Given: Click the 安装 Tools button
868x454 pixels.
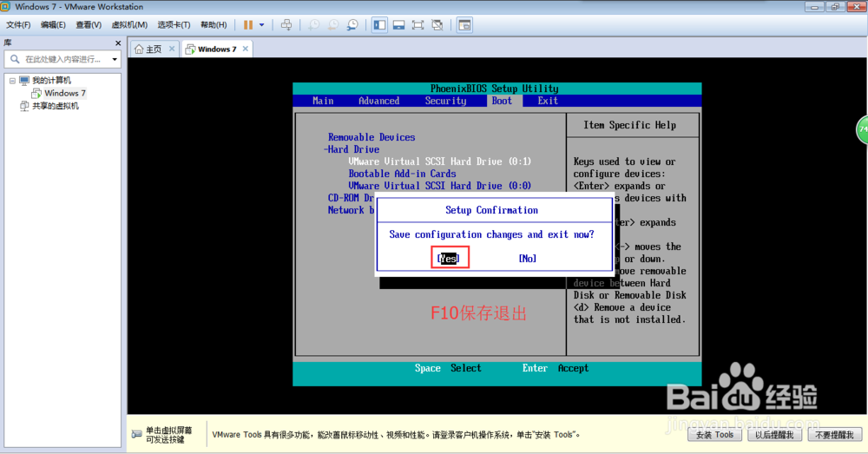Looking at the screenshot, I should 714,435.
